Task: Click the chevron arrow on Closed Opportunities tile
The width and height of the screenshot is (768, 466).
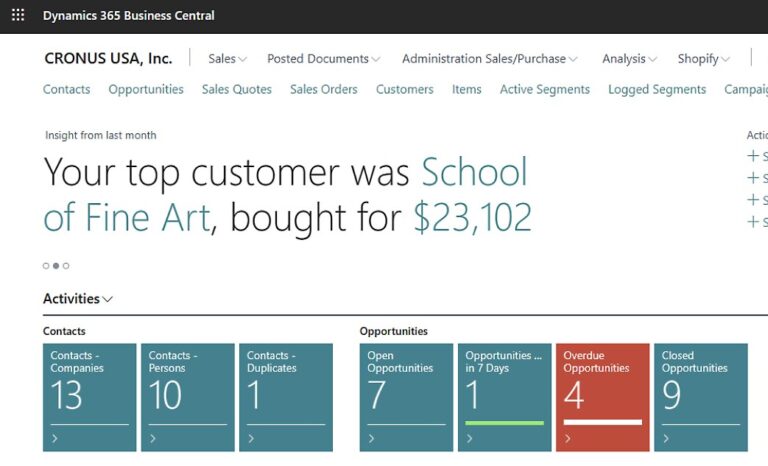Action: click(666, 439)
